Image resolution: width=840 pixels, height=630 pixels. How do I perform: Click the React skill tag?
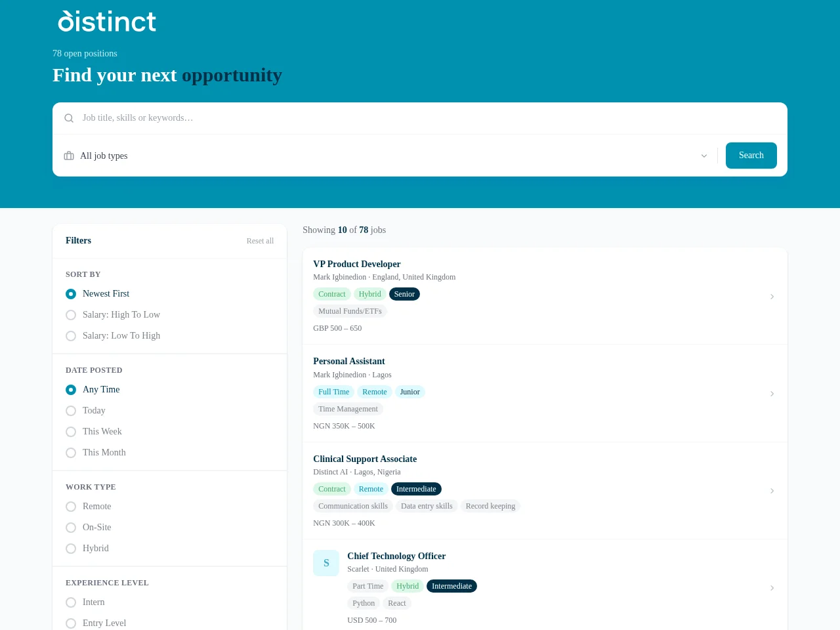point(397,603)
